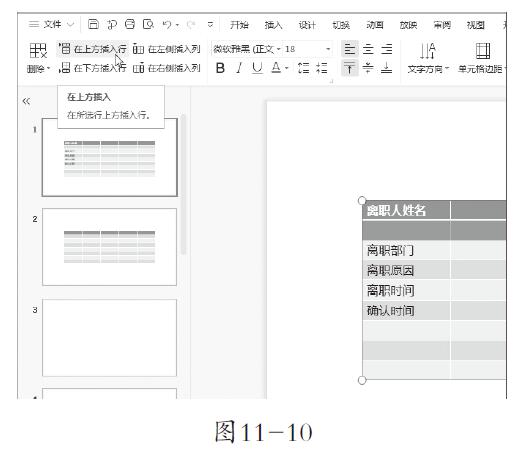The height and width of the screenshot is (459, 523).
Task: Insert column to the left
Action: pos(166,49)
